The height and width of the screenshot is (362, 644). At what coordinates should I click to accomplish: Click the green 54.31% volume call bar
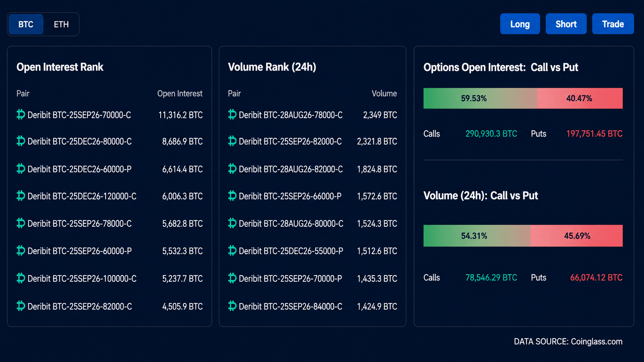(477, 236)
